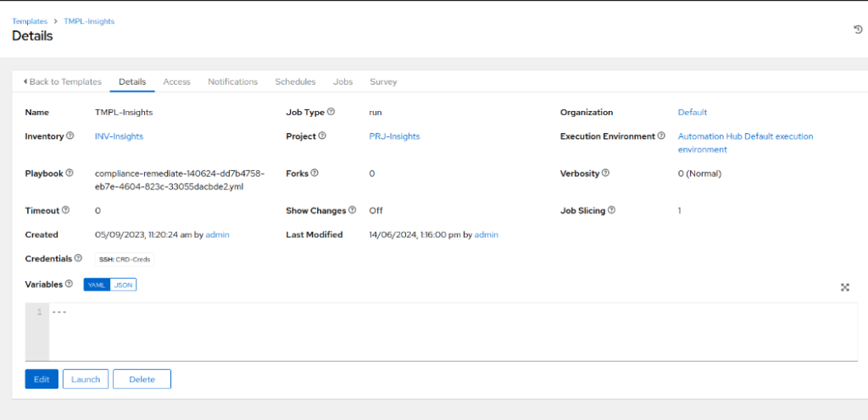
Task: Launch the TMPL-Insights template
Action: 86,379
